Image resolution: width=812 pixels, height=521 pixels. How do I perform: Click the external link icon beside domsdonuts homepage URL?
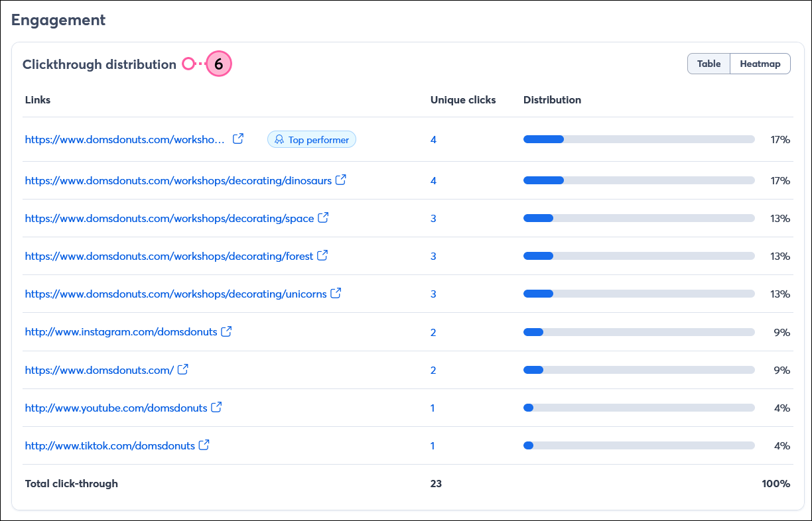tap(182, 369)
